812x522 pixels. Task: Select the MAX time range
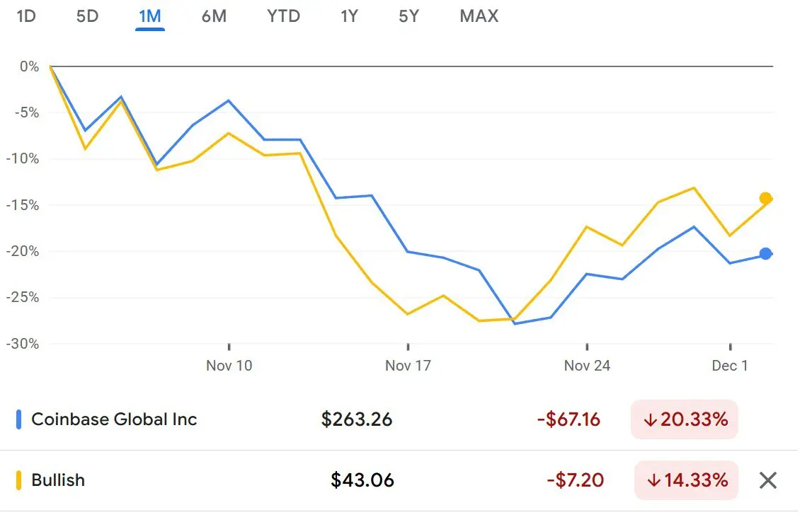pos(479,16)
